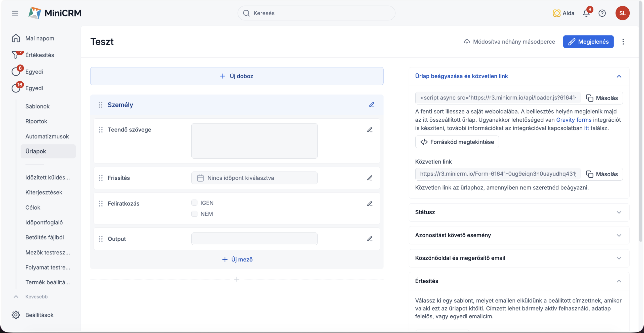Image resolution: width=644 pixels, height=333 pixels.
Task: Open Betöltés fájlból in the sidebar
Action: 45,237
